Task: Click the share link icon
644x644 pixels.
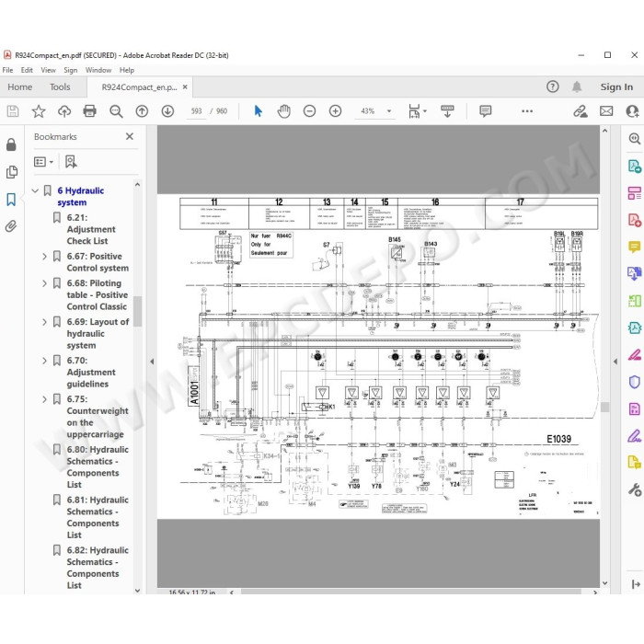Action: (580, 111)
